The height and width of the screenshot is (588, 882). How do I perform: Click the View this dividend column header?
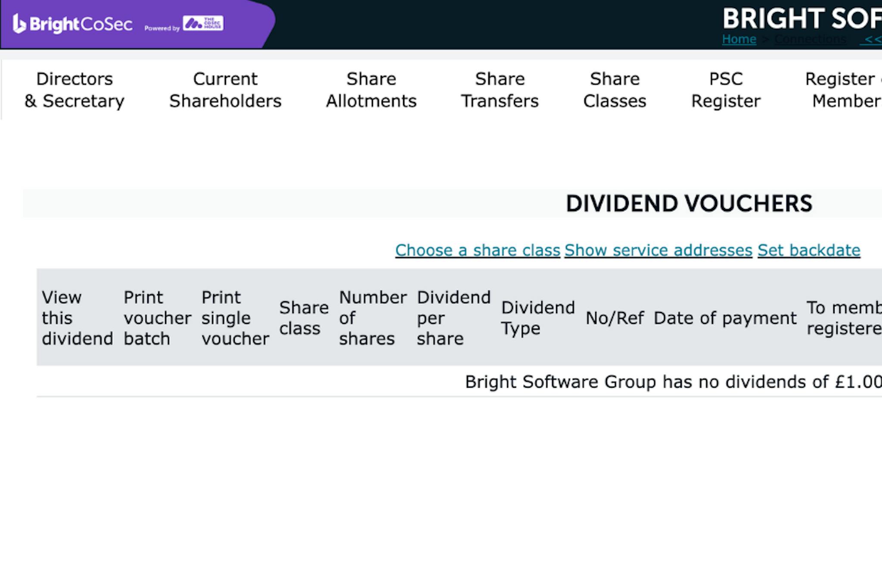77,317
